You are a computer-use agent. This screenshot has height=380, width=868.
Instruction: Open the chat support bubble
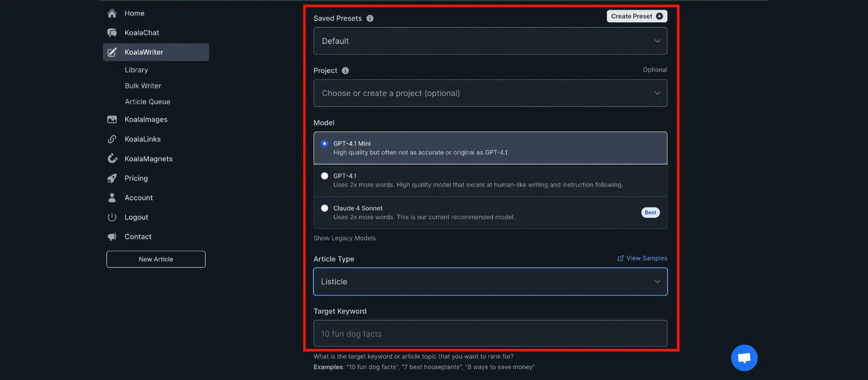(x=744, y=358)
